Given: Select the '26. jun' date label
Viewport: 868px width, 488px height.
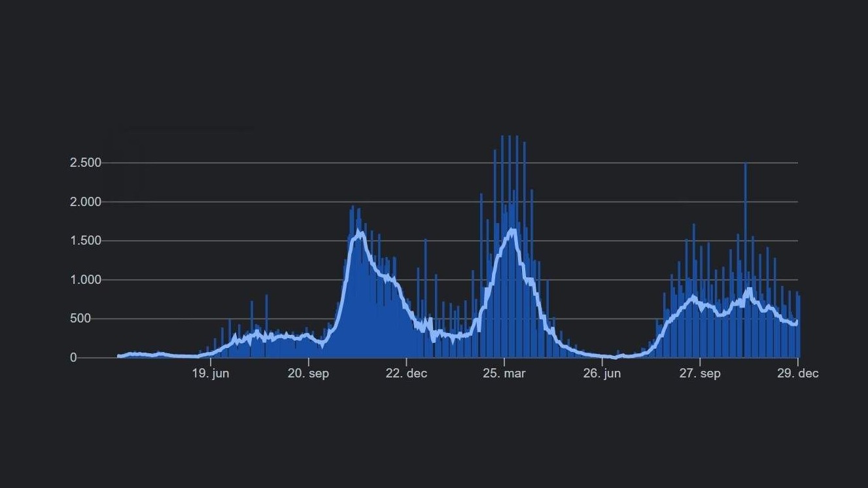Looking at the screenshot, I should coord(602,374).
